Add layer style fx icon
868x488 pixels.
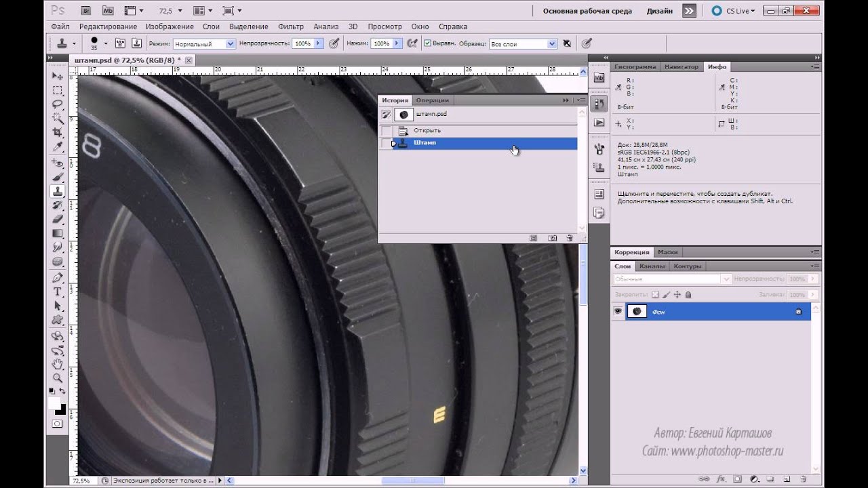point(722,479)
